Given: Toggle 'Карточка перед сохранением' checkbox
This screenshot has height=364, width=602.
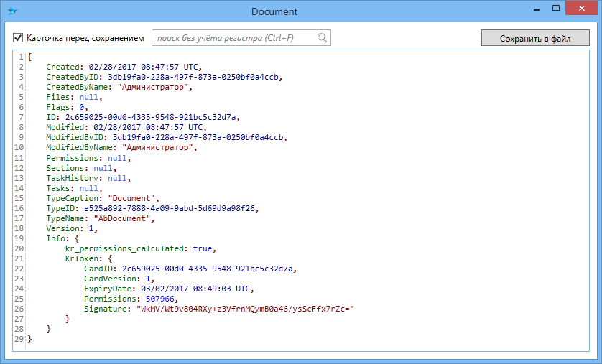Looking at the screenshot, I should (19, 38).
